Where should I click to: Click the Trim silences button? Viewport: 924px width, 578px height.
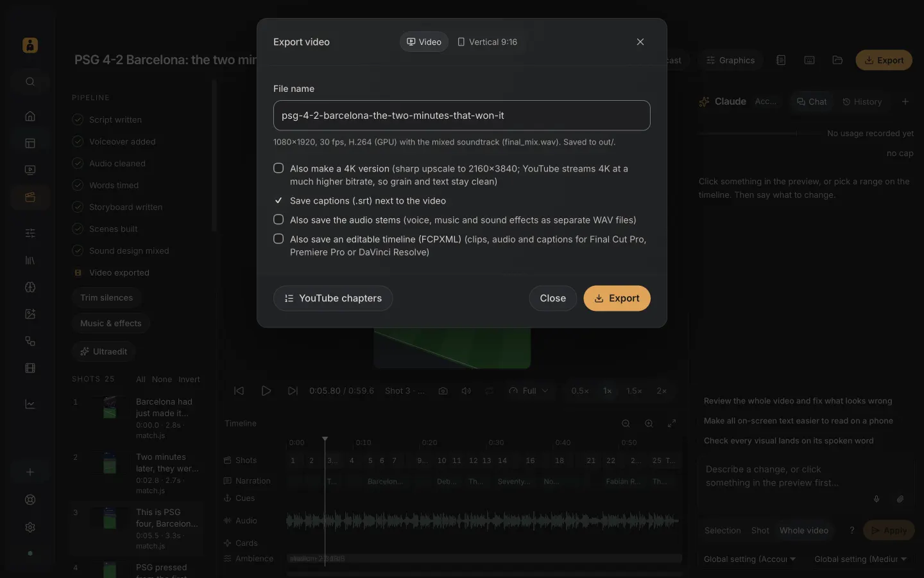coord(107,297)
